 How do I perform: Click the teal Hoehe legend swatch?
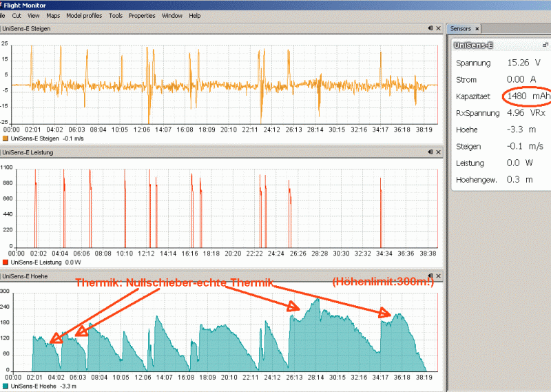click(6, 386)
